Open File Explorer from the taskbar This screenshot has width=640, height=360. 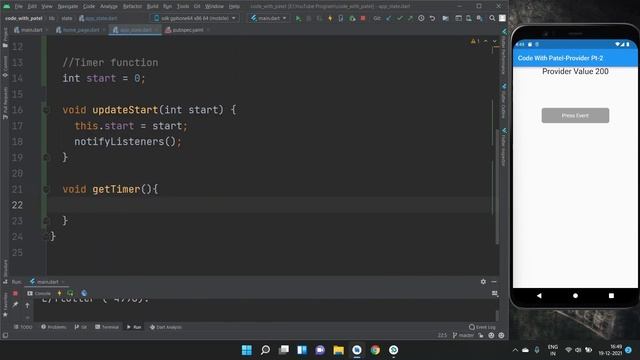[x=338, y=350]
